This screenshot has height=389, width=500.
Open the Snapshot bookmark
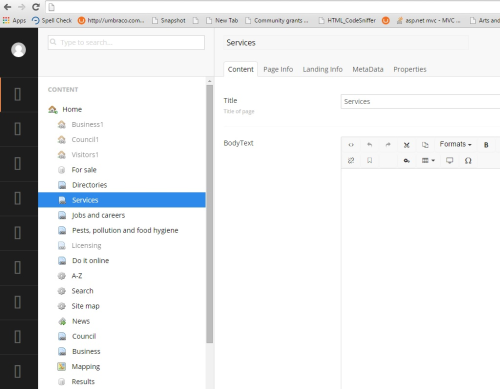click(169, 20)
